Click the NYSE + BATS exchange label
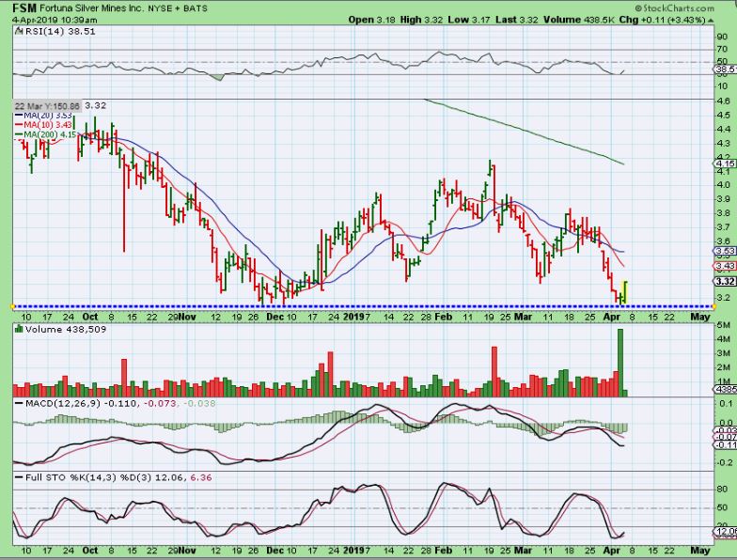Viewport: 737px width, 560px height. tap(179, 8)
